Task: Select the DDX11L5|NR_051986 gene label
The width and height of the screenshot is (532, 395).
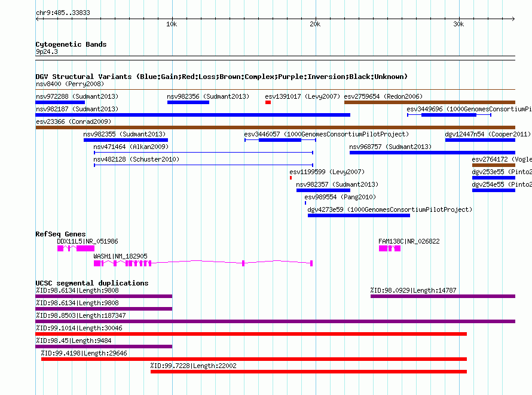Action: point(87,241)
